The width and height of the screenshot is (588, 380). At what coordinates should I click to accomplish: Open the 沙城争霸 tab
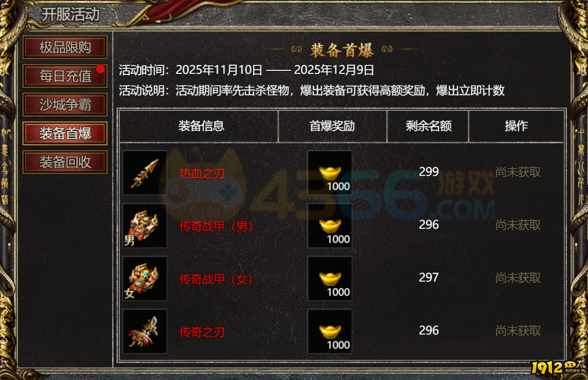(x=65, y=104)
